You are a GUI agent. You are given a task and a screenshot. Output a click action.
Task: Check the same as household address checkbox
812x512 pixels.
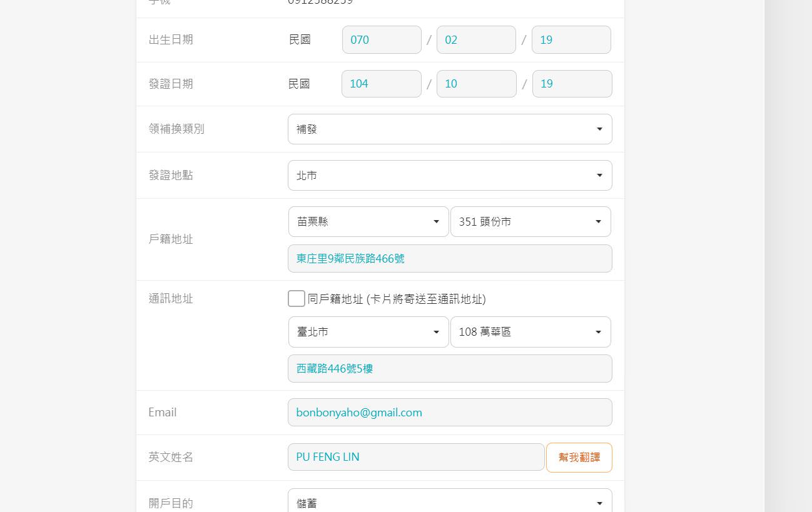[x=297, y=299]
